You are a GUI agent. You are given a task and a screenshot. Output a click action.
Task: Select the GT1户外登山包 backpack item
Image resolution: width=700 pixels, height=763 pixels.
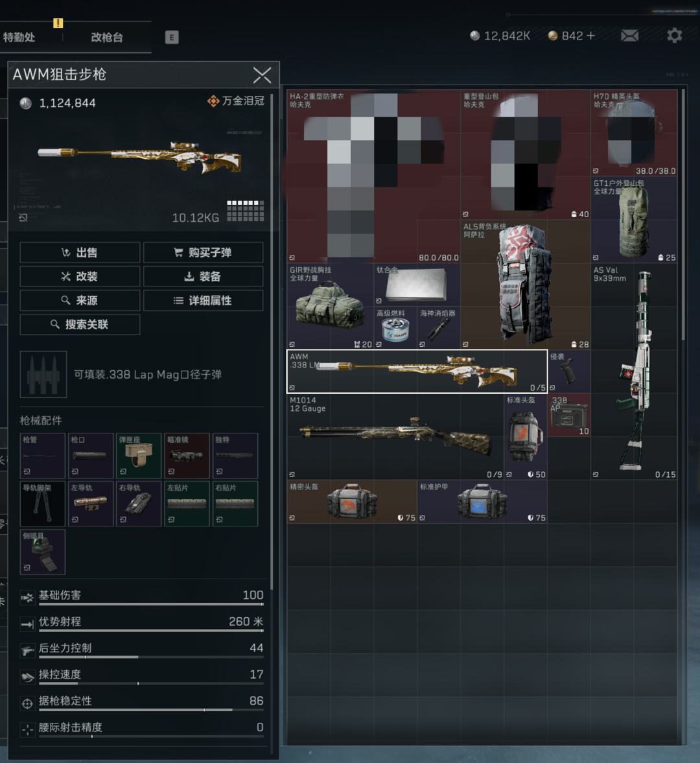(x=634, y=220)
